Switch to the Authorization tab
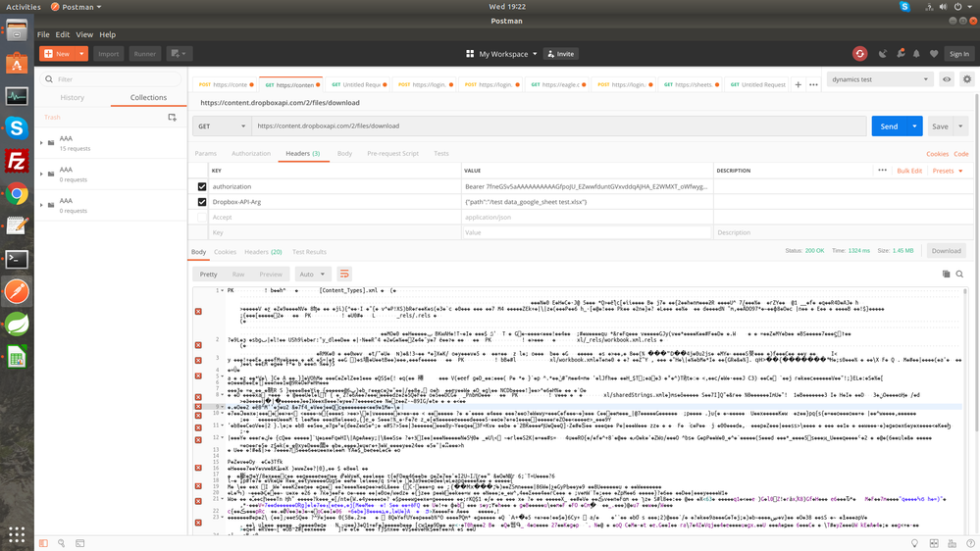 (251, 154)
